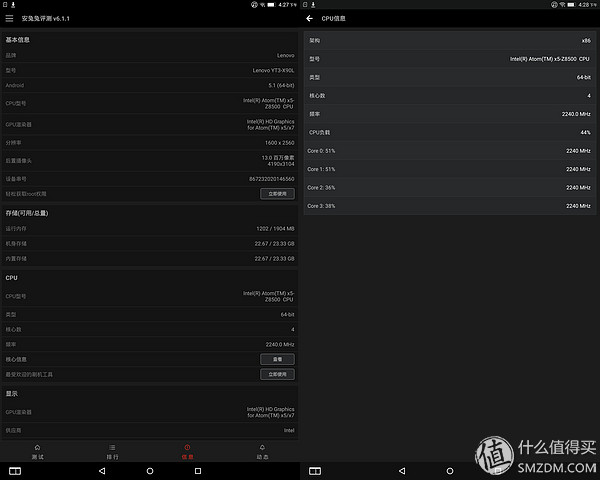Screen dimensions: 600x480
Task: Select the rear camera value 13.0 百万像素
Action: click(278, 158)
